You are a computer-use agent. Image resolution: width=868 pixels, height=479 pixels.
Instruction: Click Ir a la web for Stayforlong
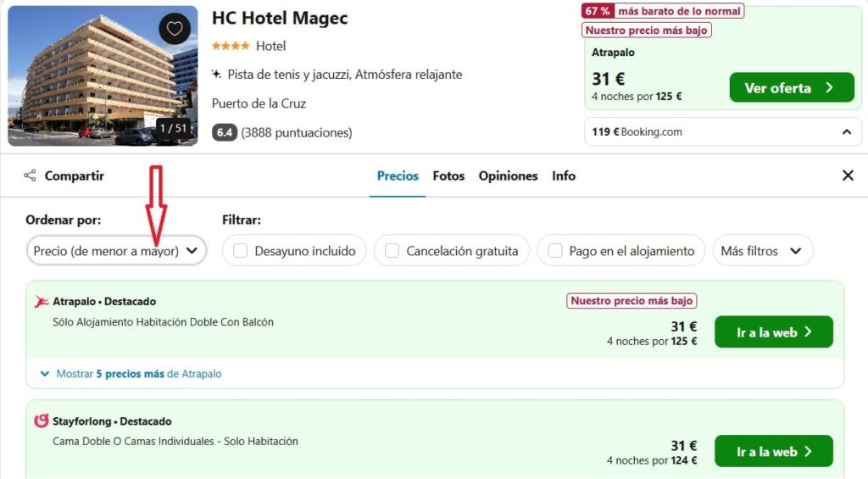[x=773, y=451]
